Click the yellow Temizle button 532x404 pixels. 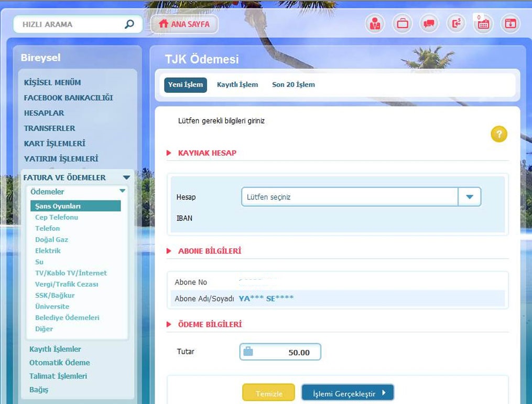(269, 393)
